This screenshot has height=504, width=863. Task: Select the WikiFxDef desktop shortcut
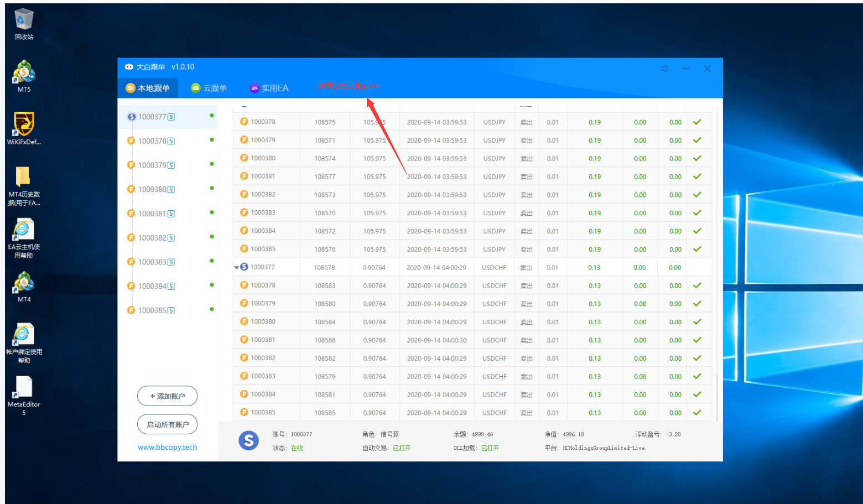tap(24, 128)
